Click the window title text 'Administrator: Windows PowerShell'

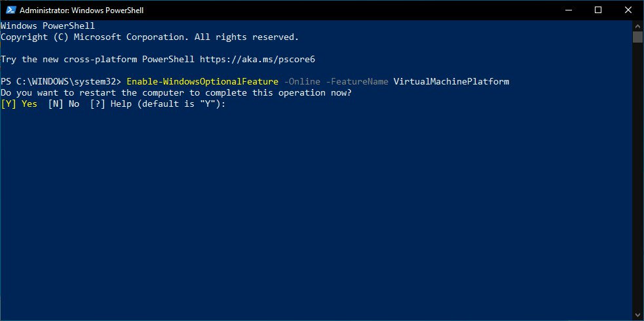click(82, 10)
